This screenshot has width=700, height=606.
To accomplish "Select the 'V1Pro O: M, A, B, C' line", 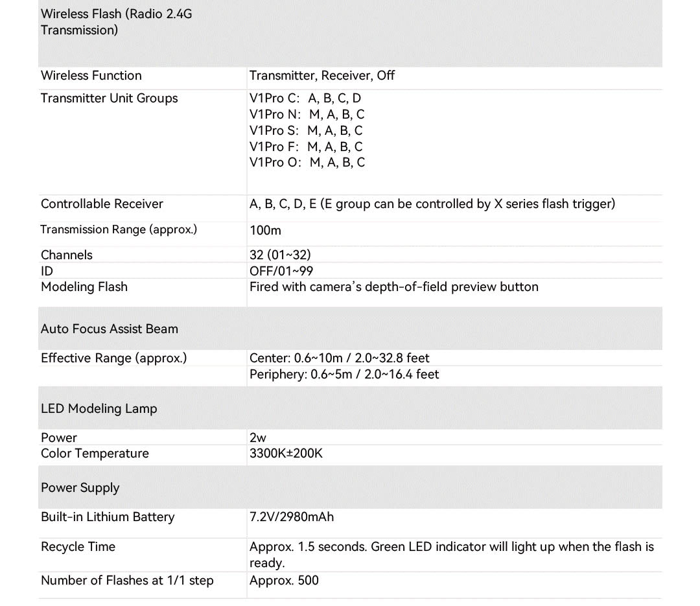I will 307,163.
